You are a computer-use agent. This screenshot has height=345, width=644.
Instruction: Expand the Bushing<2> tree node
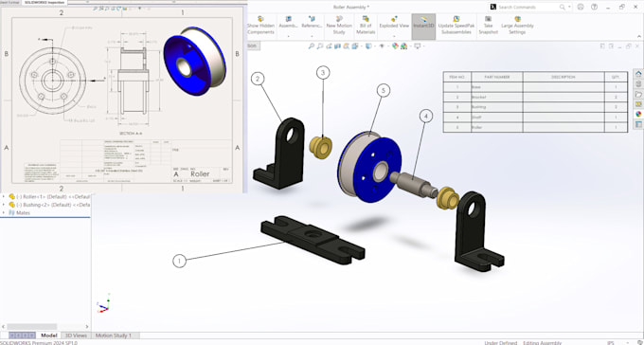(x=4, y=205)
